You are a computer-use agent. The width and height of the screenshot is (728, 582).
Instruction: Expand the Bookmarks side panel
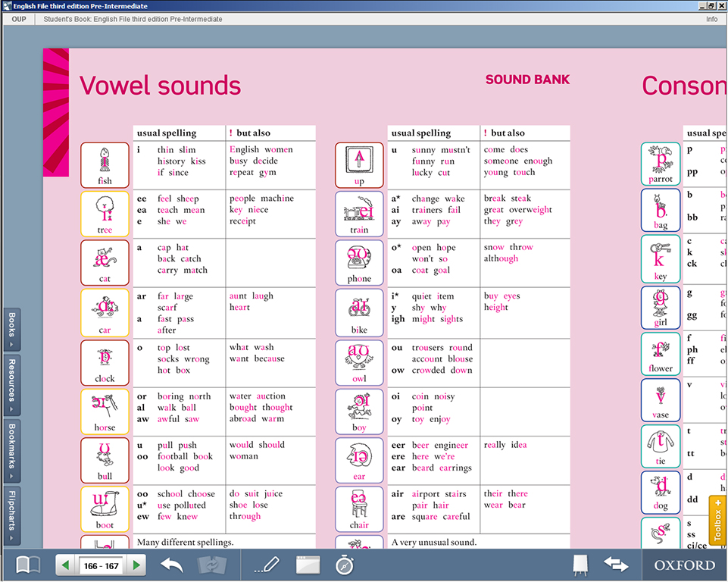coord(11,450)
